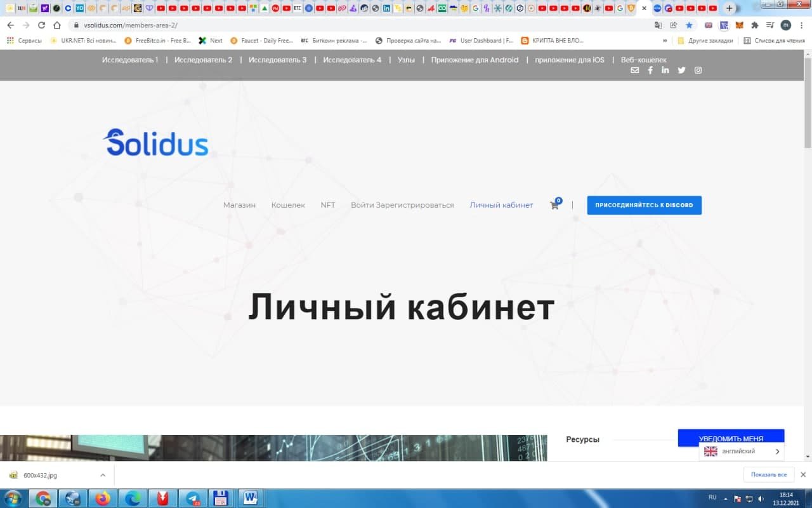Screen dimensions: 812x508
Task: Open Telegram from the Windows taskbar
Action: pyautogui.click(x=192, y=498)
